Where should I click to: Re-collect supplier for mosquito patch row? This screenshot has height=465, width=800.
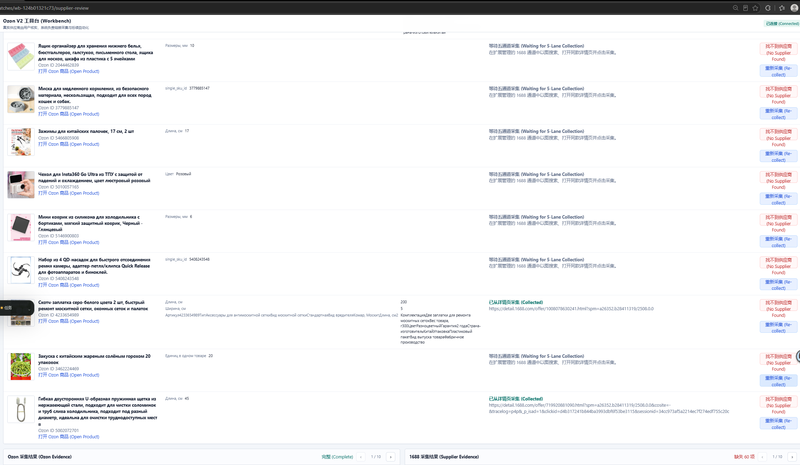[778, 327]
